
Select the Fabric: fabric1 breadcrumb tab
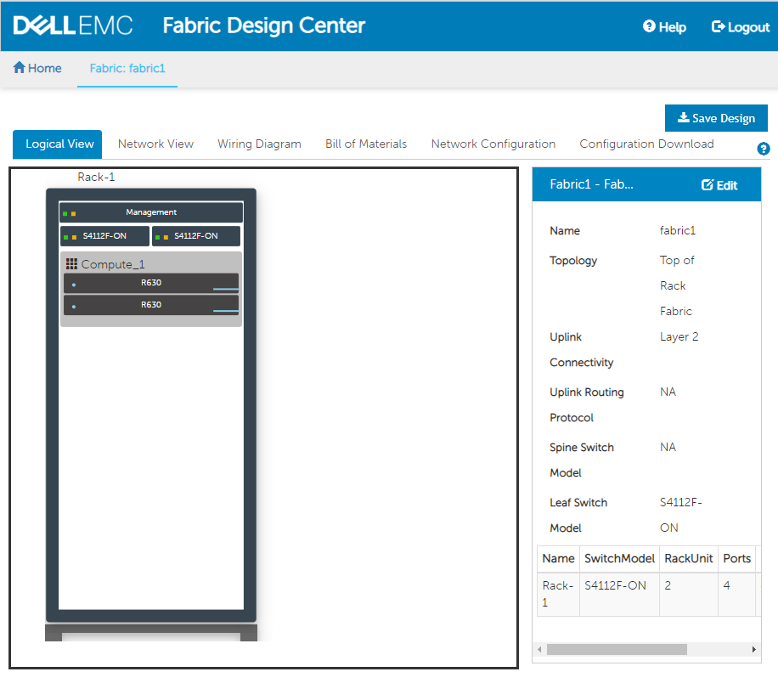click(127, 68)
